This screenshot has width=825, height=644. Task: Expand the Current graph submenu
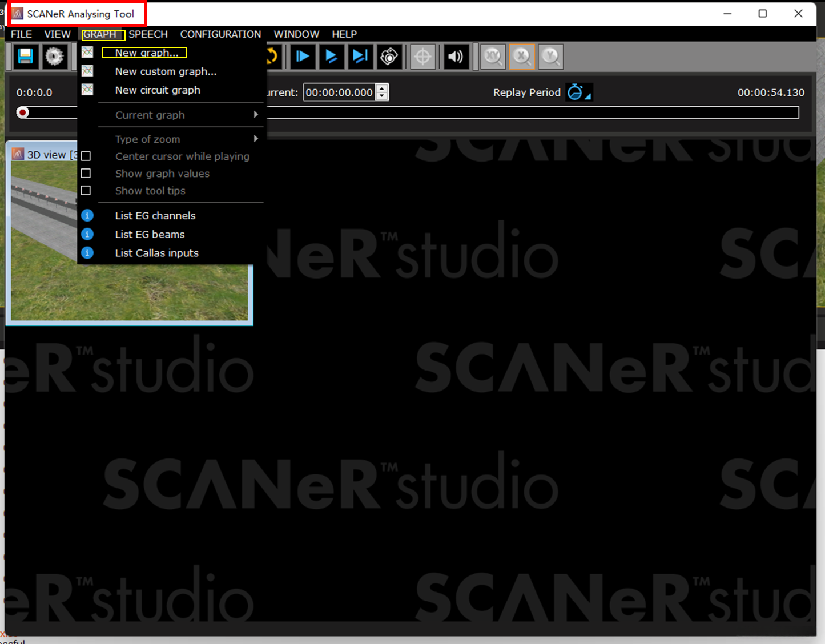[171, 115]
